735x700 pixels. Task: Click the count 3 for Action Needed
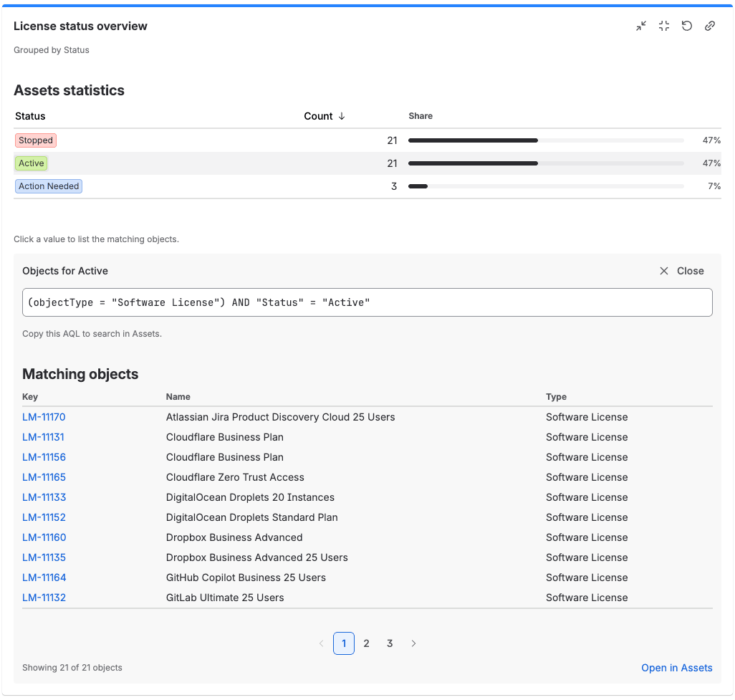click(x=394, y=186)
